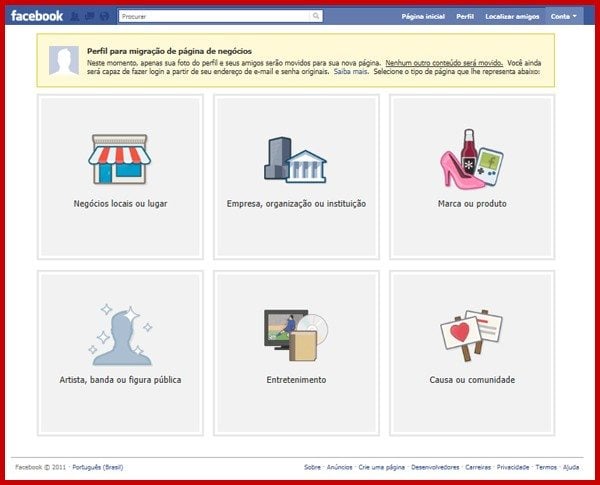Open friend requests icon in header
Viewport: 600px width, 485px height.
[75, 16]
